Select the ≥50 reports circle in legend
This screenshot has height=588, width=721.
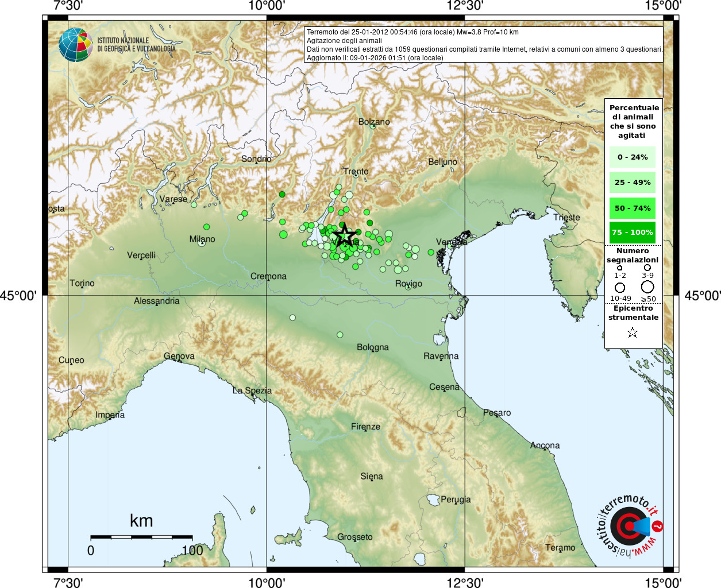[x=647, y=287]
